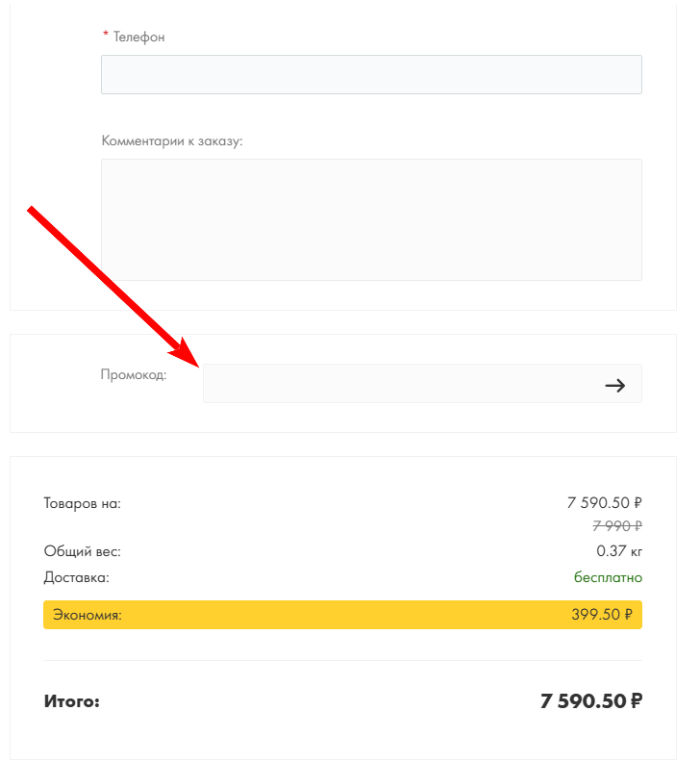This screenshot has height=762, width=700.
Task: Click the 399.50 ₽ savings amount
Action: (601, 615)
